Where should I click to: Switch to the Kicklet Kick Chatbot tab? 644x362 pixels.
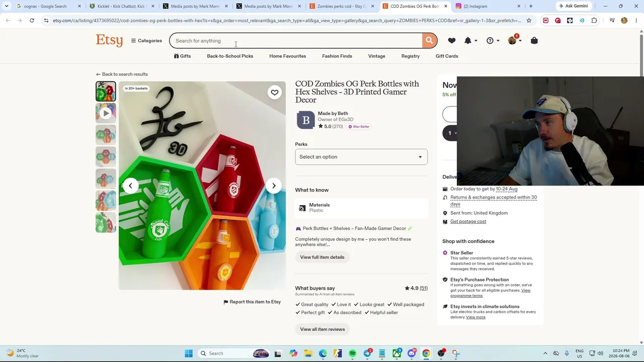point(121,6)
